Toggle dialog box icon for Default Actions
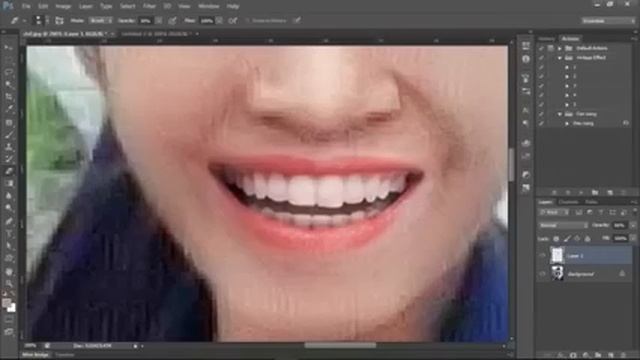This screenshot has height=360, width=640. (x=550, y=48)
